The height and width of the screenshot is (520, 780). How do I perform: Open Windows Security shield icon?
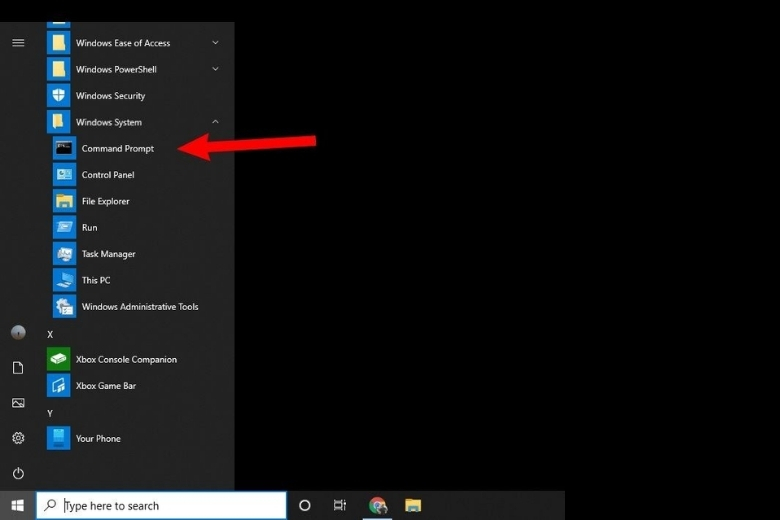[x=58, y=96]
